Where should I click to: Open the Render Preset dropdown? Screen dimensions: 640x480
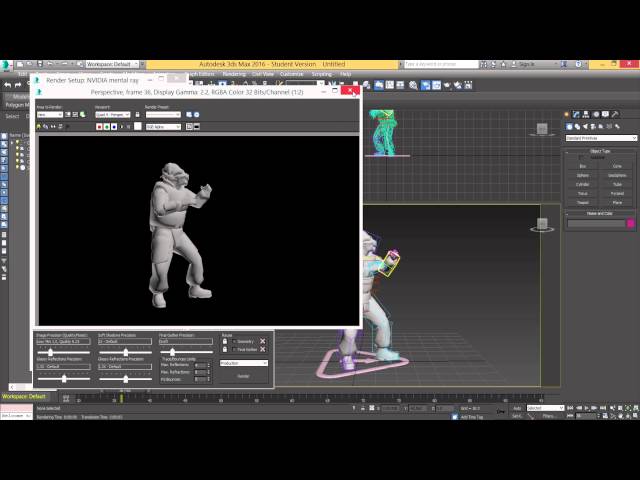pos(163,115)
